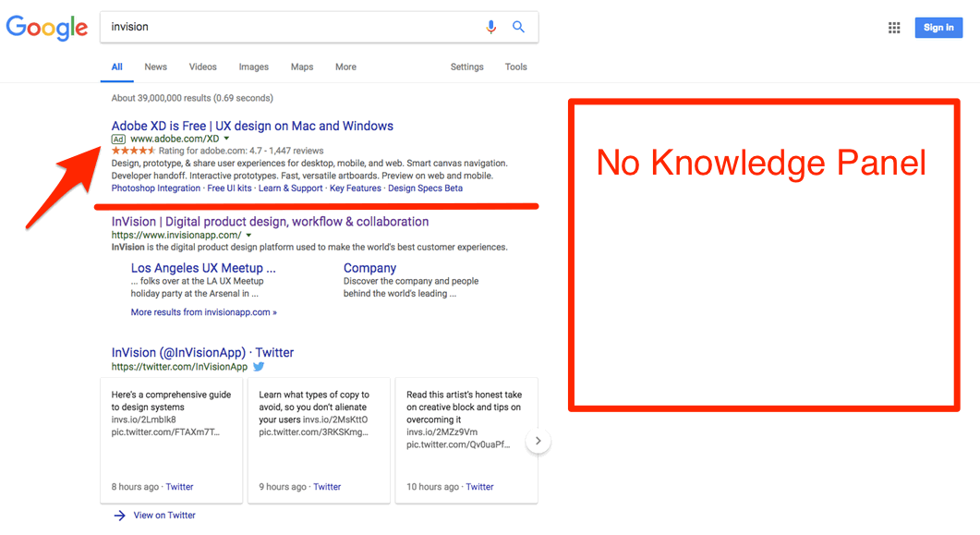The height and width of the screenshot is (535, 980).
Task: Click the results count text
Action: (x=192, y=98)
